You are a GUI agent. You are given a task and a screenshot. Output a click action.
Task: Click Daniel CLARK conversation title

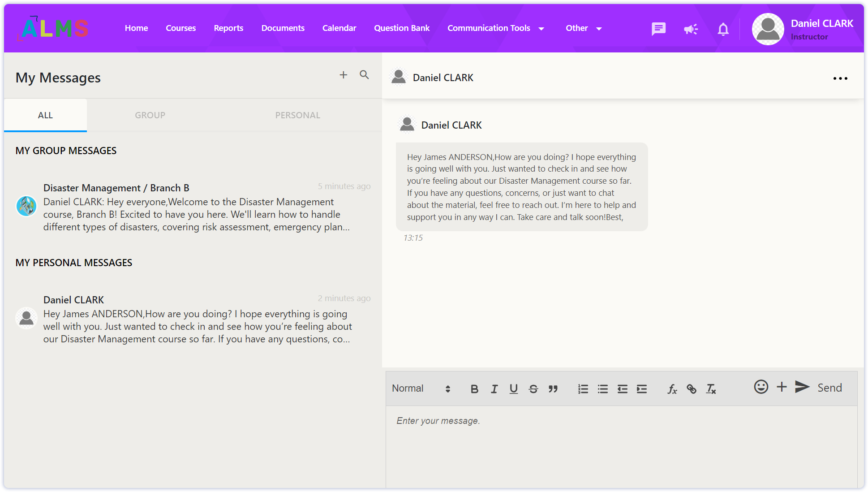pyautogui.click(x=443, y=78)
